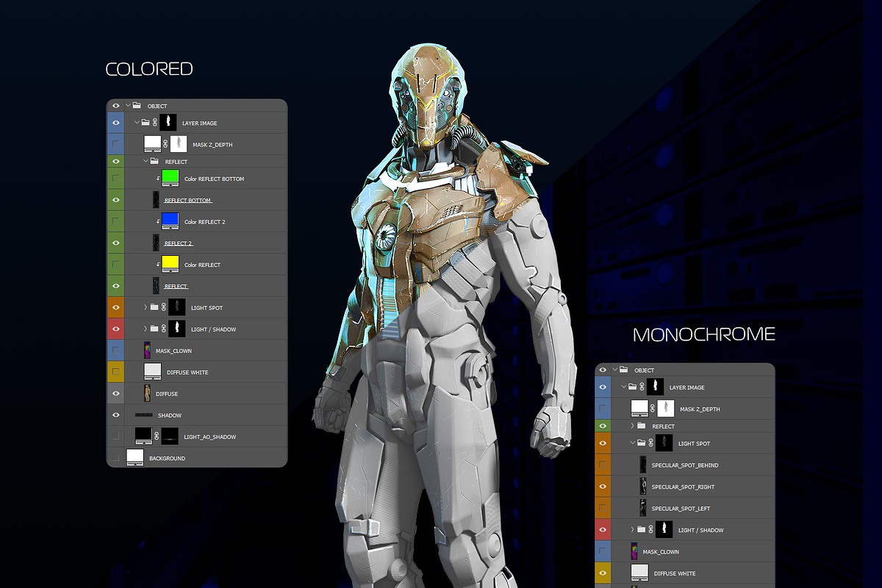This screenshot has height=588, width=882.
Task: Click link chain icon on Monochrome MASK Z_DEPTH
Action: [x=652, y=409]
